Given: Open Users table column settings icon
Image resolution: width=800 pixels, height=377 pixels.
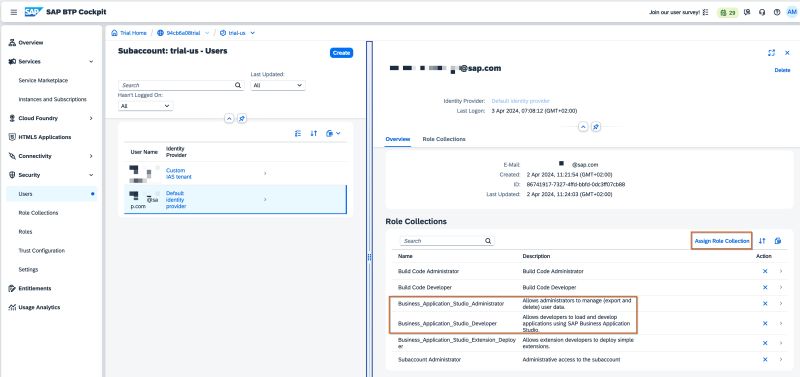Looking at the screenshot, I should pyautogui.click(x=298, y=133).
